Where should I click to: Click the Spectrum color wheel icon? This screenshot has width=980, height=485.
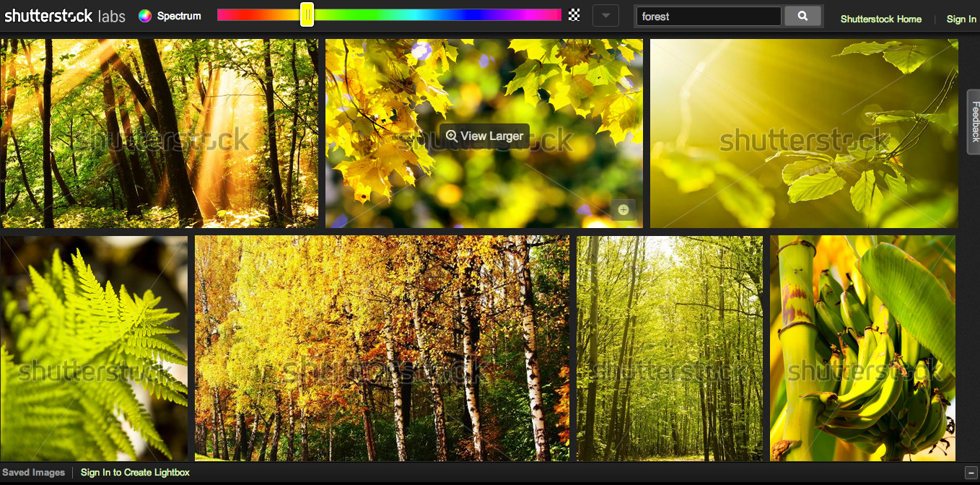point(145,16)
